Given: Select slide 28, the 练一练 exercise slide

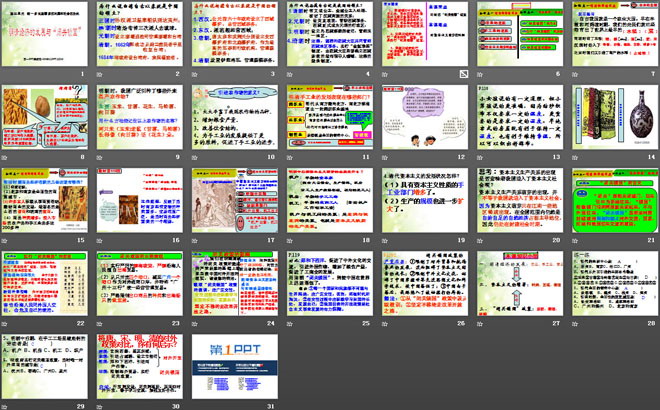Looking at the screenshot, I should click(610, 281).
